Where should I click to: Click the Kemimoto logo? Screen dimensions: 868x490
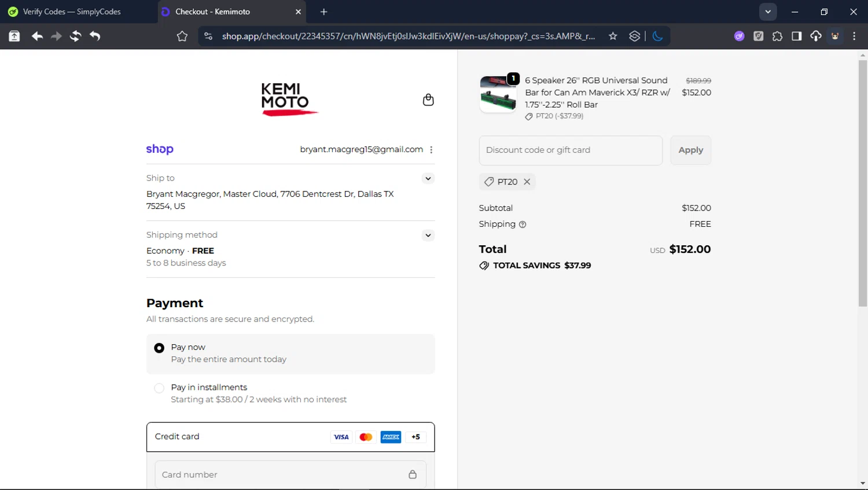tap(289, 100)
